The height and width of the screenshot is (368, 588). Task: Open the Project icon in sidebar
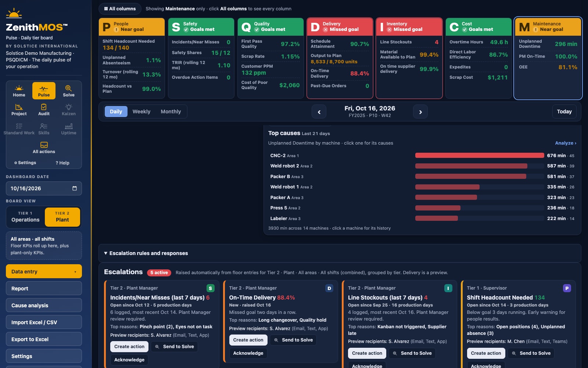pyautogui.click(x=19, y=110)
